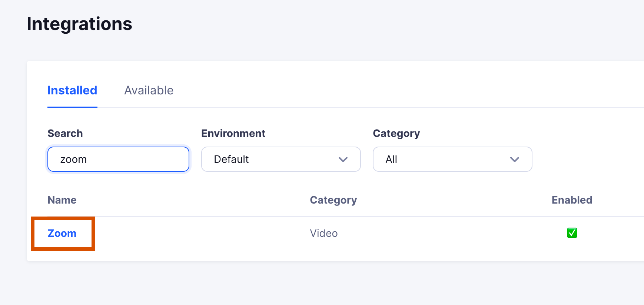Click the Search field label

[65, 133]
